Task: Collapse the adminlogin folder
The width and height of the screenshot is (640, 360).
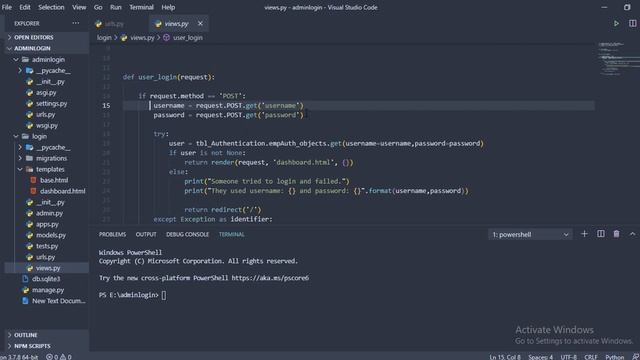Action: coord(48,60)
